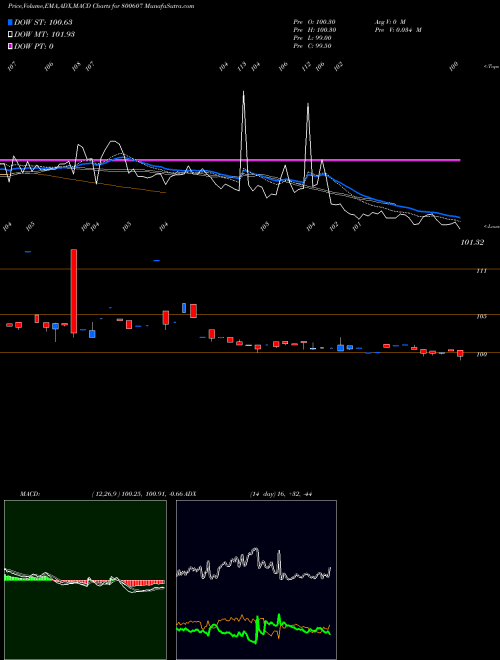
Task: Select the 'DOW MT: 101.93' legend text
Action: tap(44, 35)
